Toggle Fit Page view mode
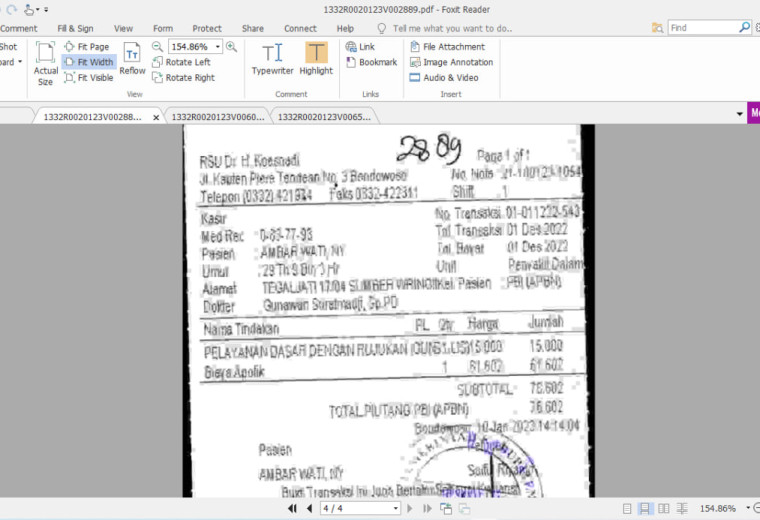This screenshot has height=520, width=760. 87,47
